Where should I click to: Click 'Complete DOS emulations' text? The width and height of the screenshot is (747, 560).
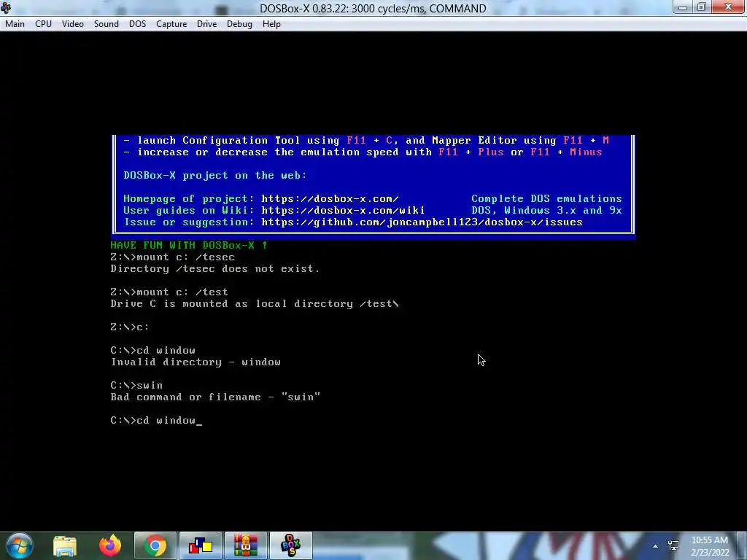[x=546, y=198]
